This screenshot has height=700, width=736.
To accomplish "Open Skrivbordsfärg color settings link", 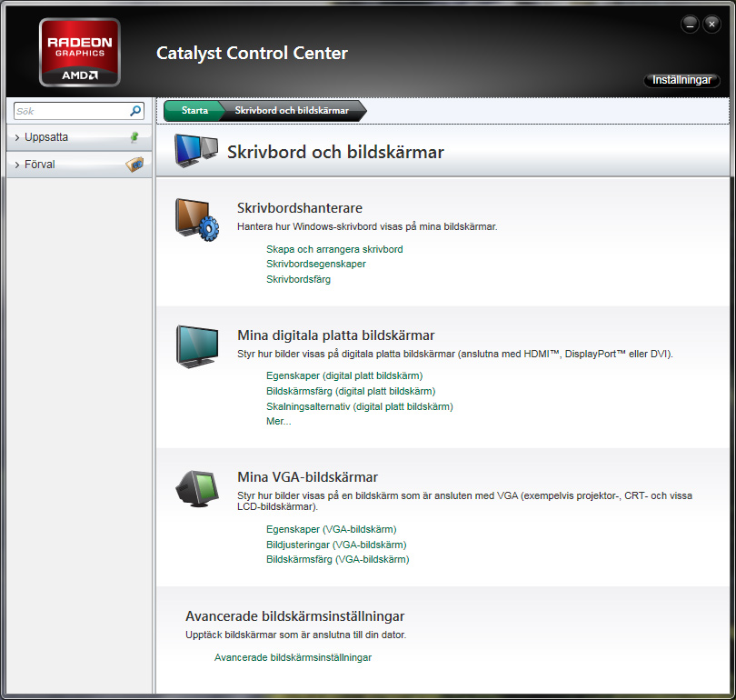I will 298,279.
